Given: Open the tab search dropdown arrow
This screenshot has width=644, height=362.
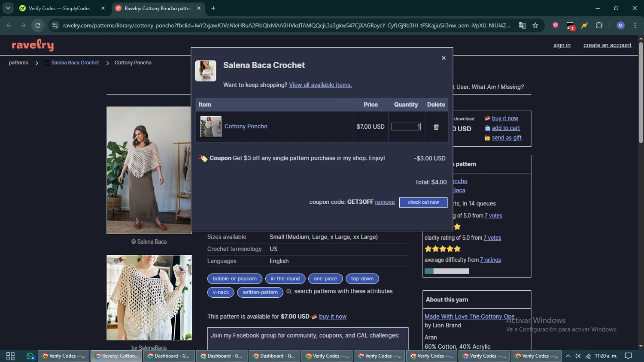Looking at the screenshot, I should [x=8, y=8].
